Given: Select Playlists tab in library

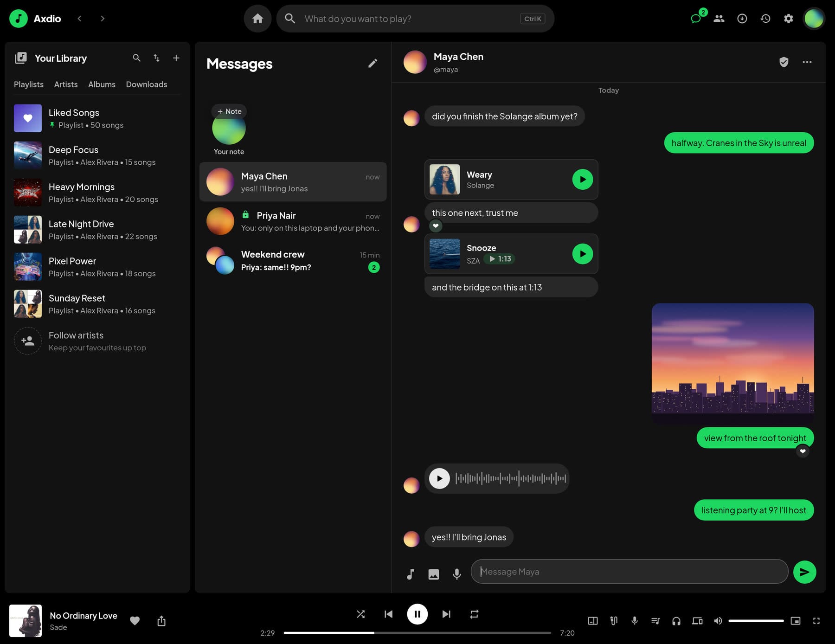Looking at the screenshot, I should click(x=29, y=84).
